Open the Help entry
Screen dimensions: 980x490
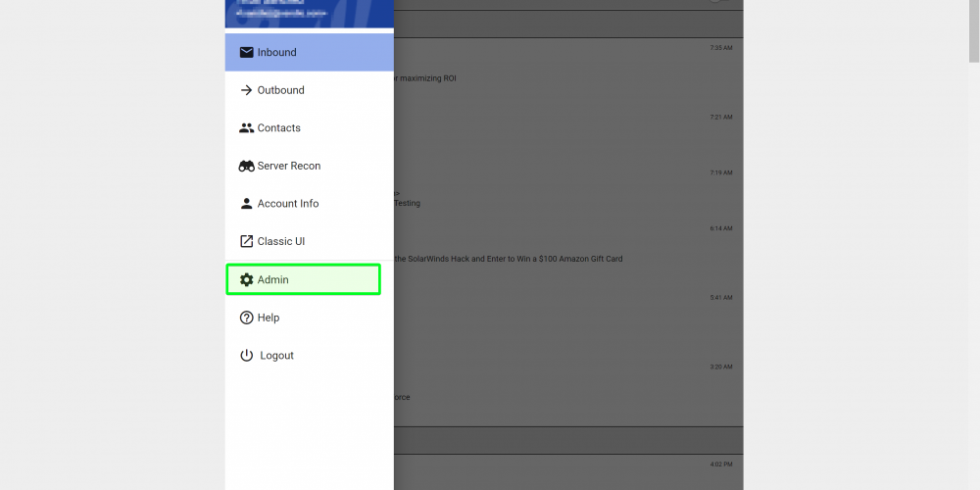click(x=310, y=318)
